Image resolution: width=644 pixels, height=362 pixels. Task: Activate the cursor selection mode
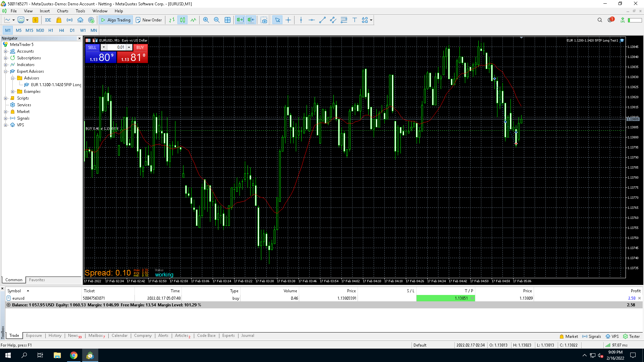click(277, 20)
